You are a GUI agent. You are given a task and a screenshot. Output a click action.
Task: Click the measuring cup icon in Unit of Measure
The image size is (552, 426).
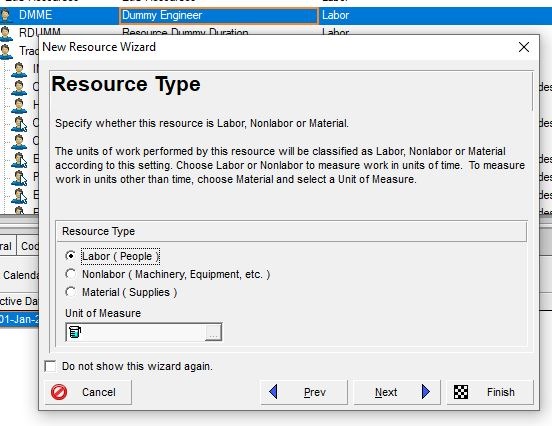coord(75,332)
